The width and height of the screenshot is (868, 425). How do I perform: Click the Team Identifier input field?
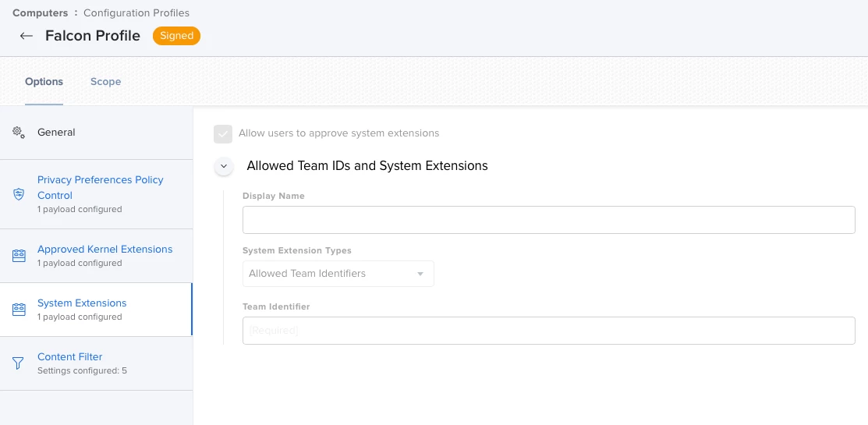(548, 331)
